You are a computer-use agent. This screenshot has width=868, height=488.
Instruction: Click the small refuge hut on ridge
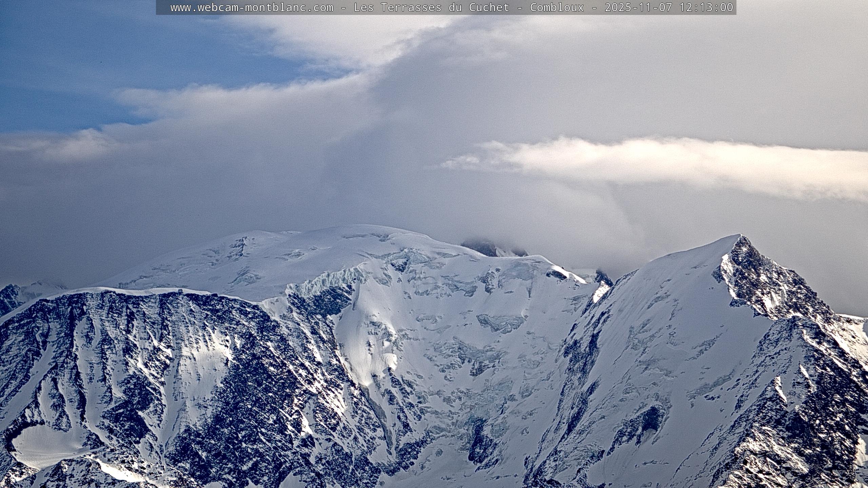pyautogui.click(x=180, y=291)
